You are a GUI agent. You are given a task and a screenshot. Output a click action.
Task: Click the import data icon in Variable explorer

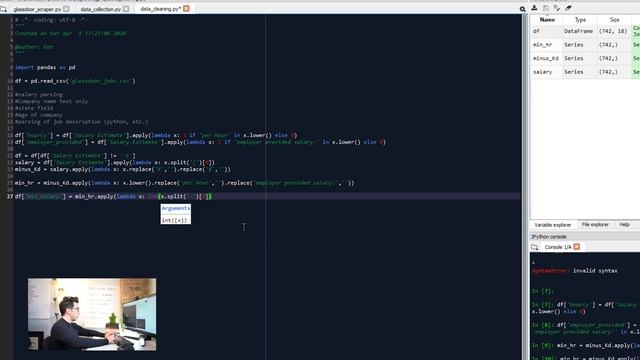point(534,8)
